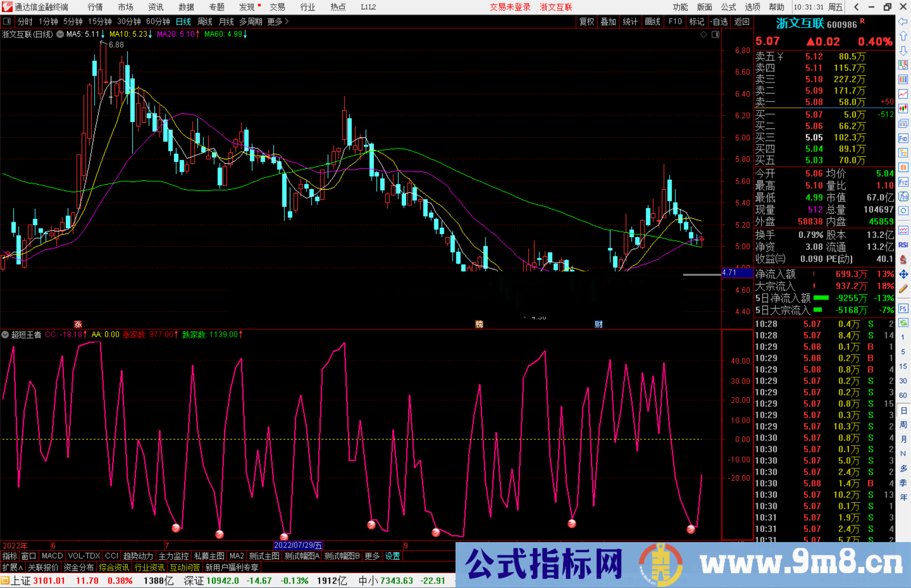Screen dimensions: 911x588
Task: Open the 功能 menu in the menu bar
Action: [681, 7]
